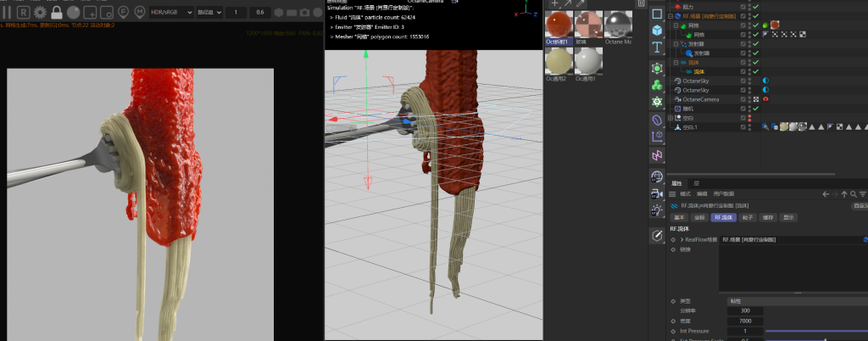The image size is (868, 341).
Task: Switch to the 层 layers tab
Action: 696,183
